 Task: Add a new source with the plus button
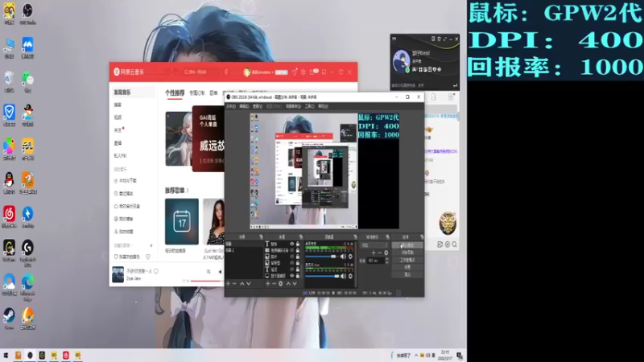tap(268, 284)
